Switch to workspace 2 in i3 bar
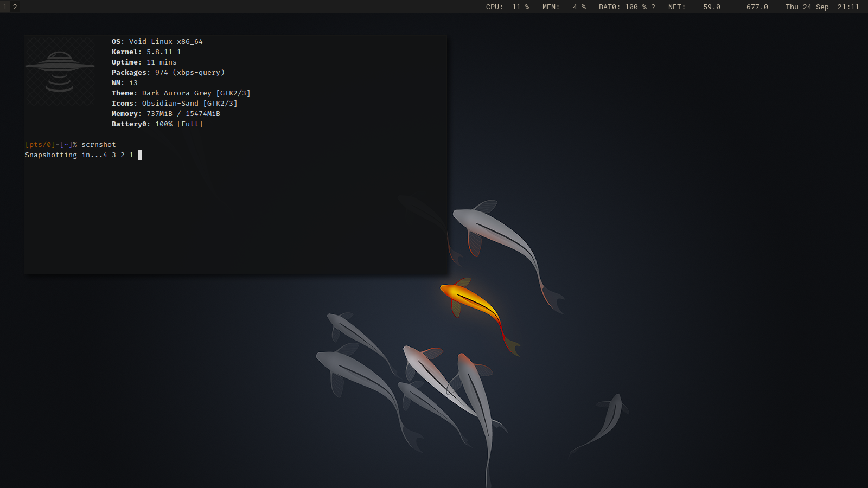The height and width of the screenshot is (488, 868). point(15,7)
